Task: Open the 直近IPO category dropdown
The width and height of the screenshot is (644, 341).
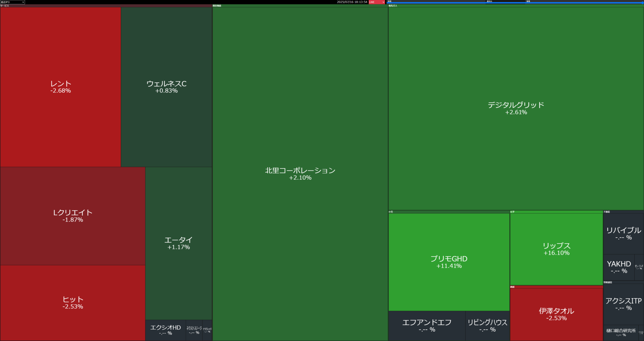Action: [x=12, y=2]
